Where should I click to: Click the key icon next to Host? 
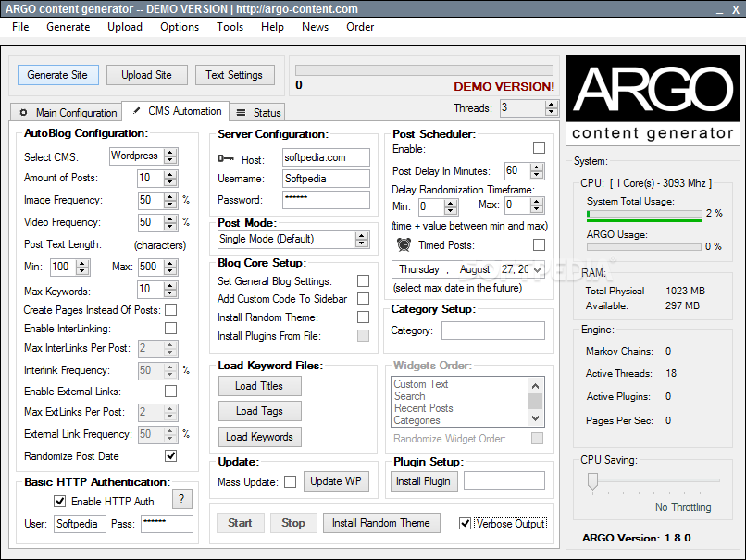point(226,158)
